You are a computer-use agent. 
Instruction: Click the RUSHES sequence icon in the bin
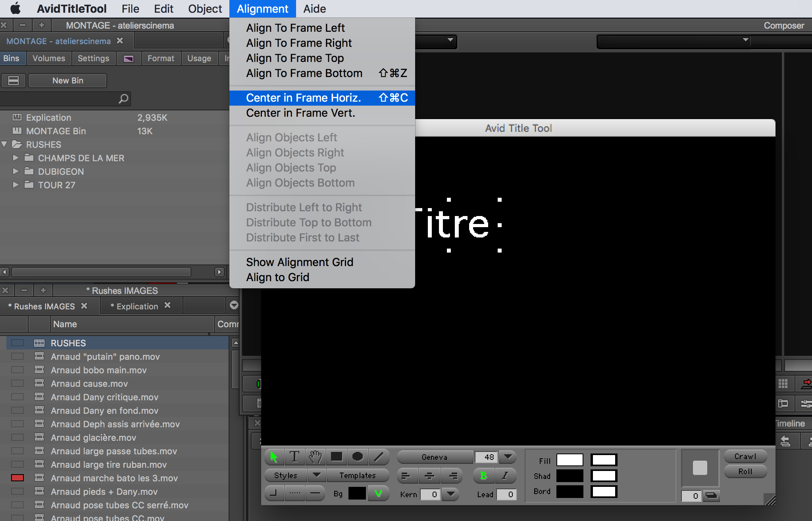coord(39,343)
